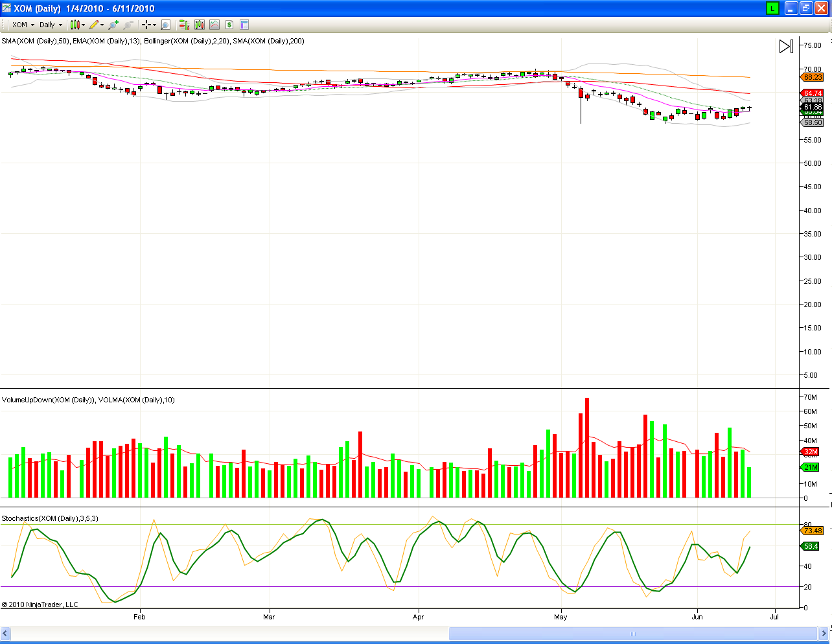Open the data series candlestick icon
This screenshot has width=832, height=644.
tap(199, 25)
